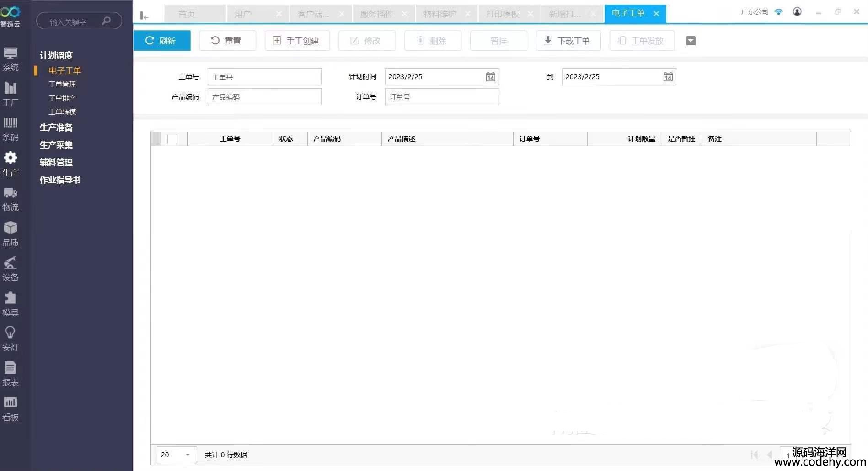Click the 工单号 input field

click(264, 77)
